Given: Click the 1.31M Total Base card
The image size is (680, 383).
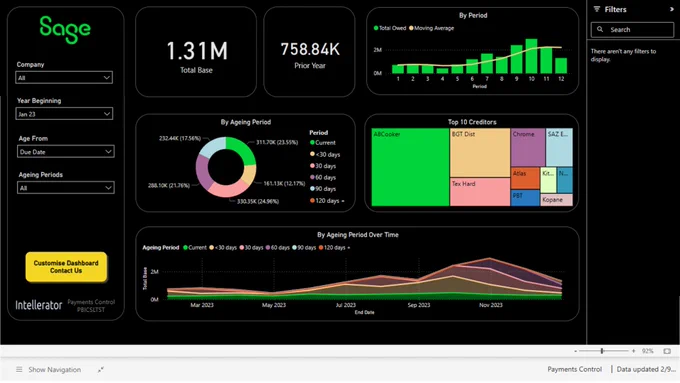Looking at the screenshot, I should 196,52.
